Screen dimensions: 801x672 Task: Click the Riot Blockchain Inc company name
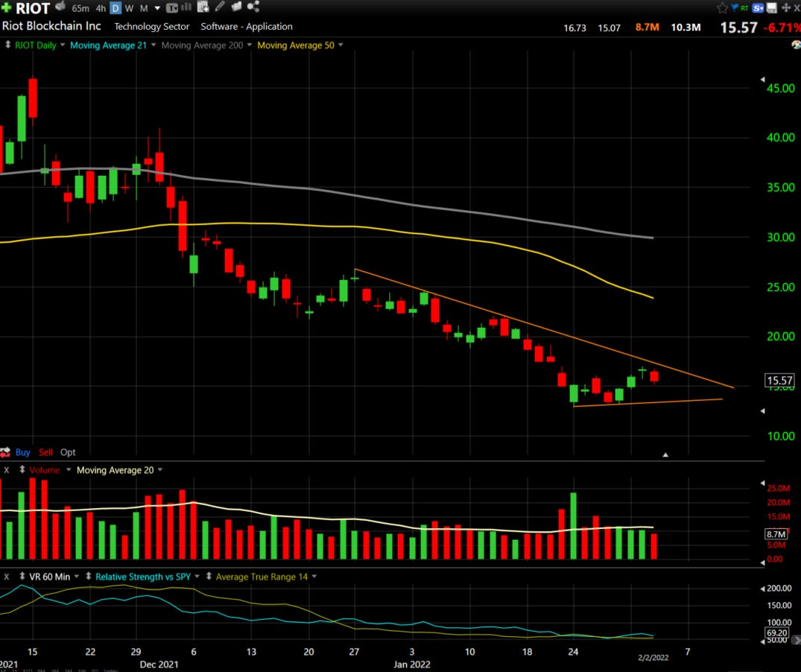tap(51, 26)
